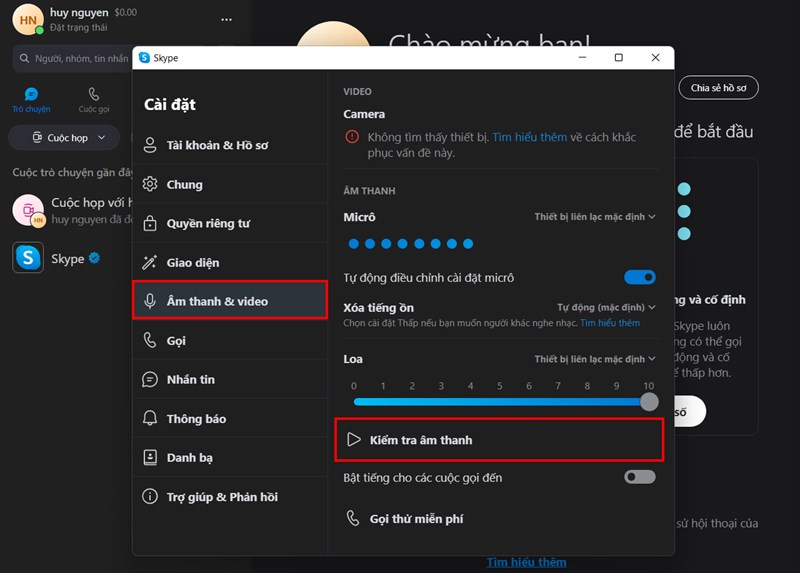Click the account person icon
The image size is (800, 573).
[150, 145]
